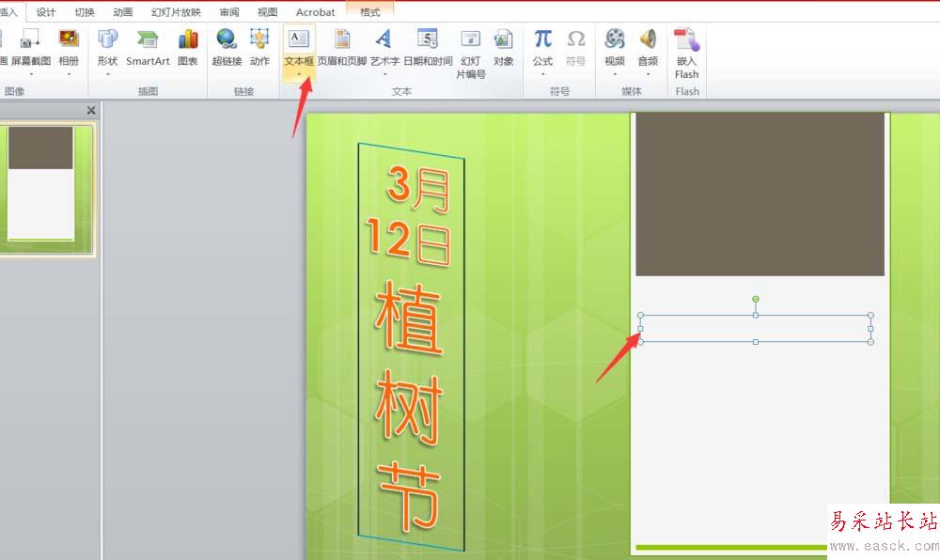
Task: Switch to the 幻灯片放映 tab
Action: coord(176,12)
